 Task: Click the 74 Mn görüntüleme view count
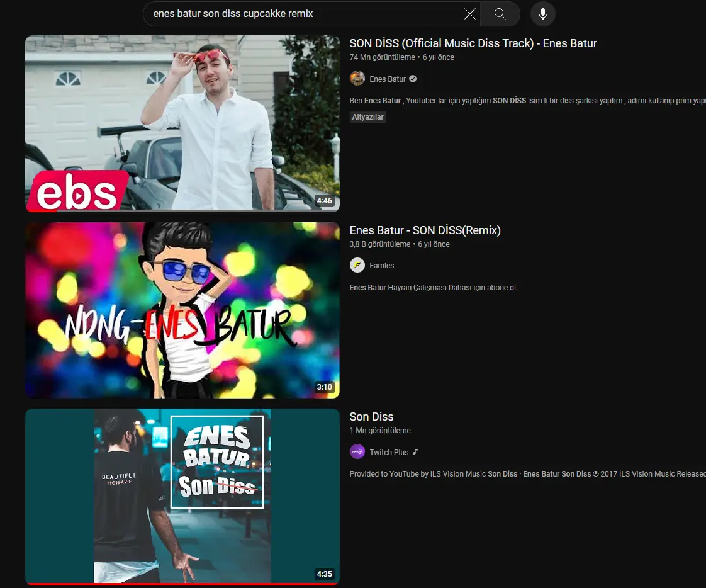383,57
